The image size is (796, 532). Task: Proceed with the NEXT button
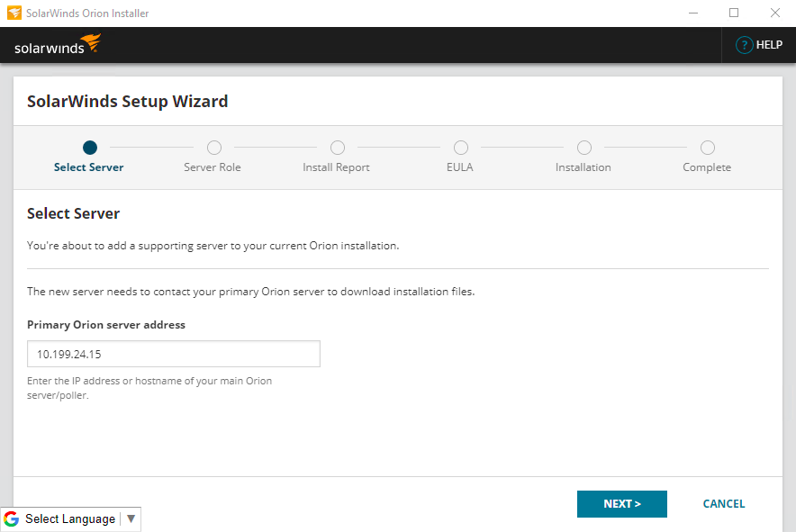pos(622,504)
